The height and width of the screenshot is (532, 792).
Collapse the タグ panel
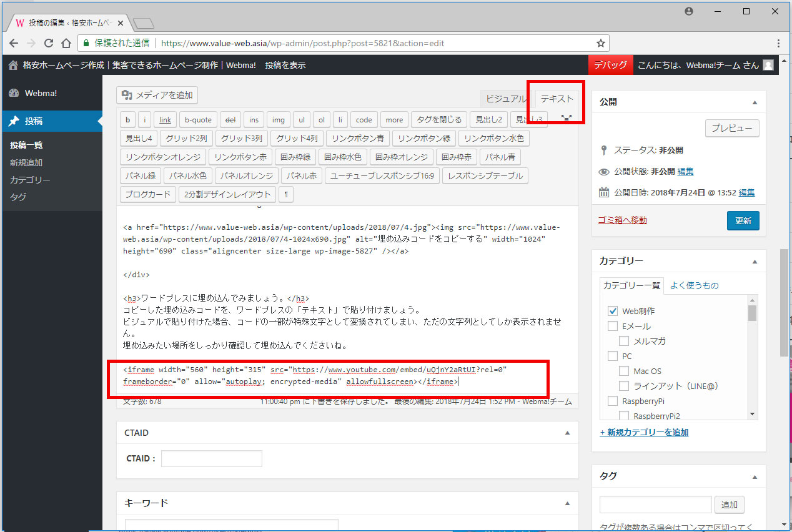(755, 476)
